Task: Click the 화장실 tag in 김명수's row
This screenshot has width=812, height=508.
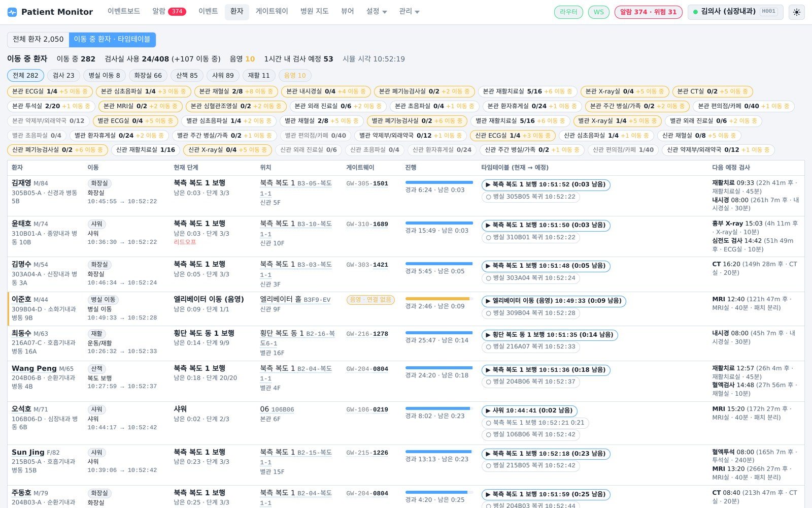Action: pyautogui.click(x=99, y=265)
